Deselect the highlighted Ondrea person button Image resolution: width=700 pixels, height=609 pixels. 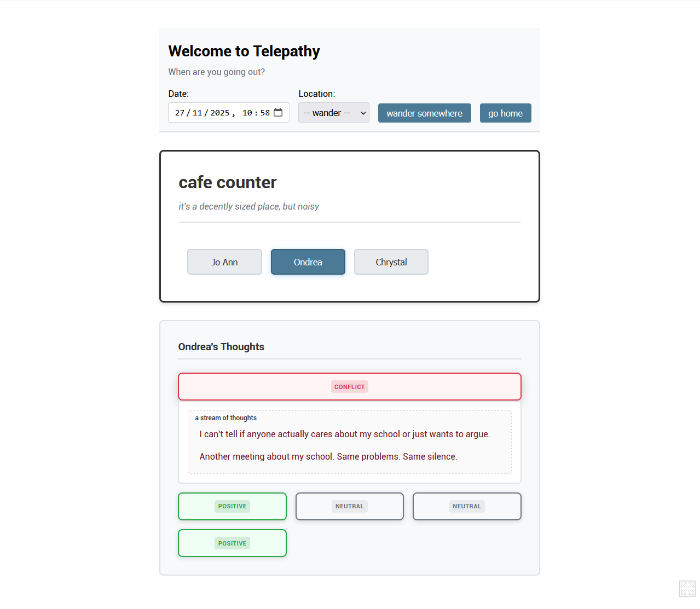pos(308,262)
